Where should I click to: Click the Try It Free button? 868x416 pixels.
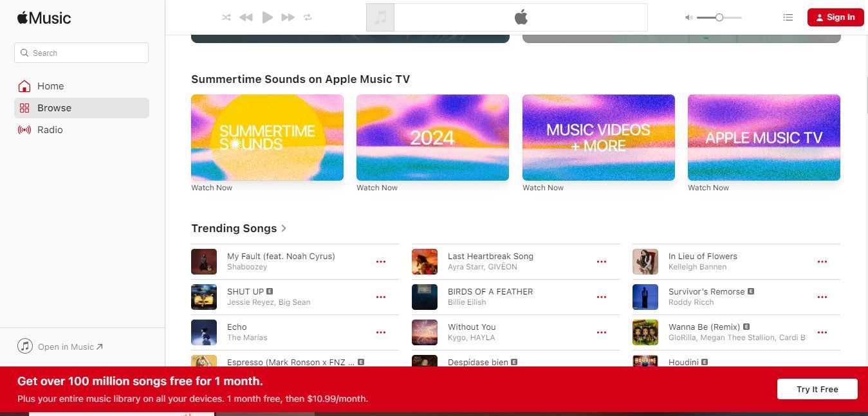click(x=817, y=389)
